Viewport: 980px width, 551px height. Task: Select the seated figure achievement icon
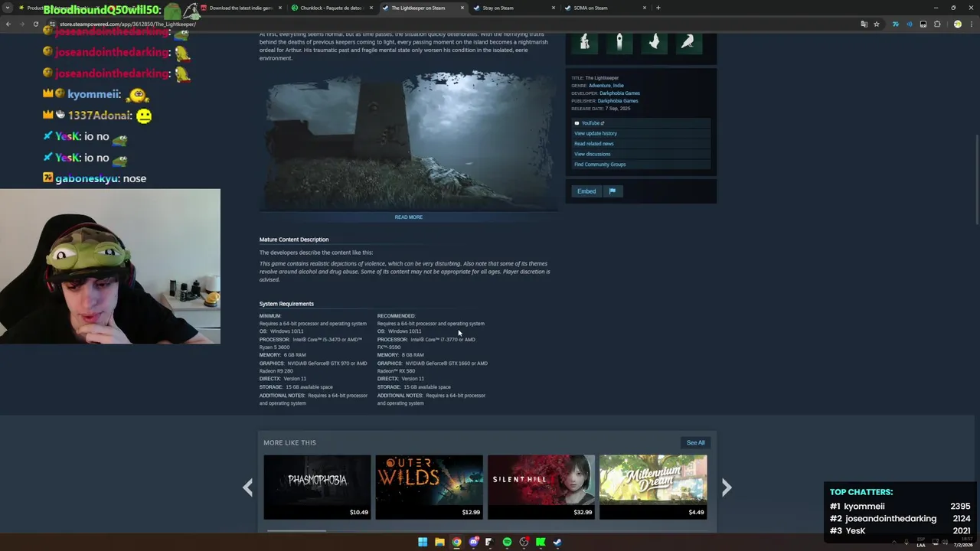(x=584, y=42)
